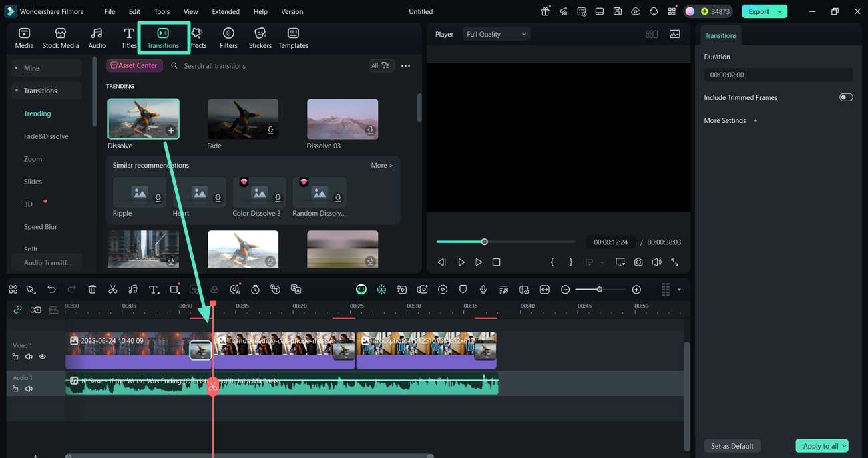This screenshot has width=868, height=458.
Task: Select the Crop tool in the timeline toolbar
Action: coord(174,289)
